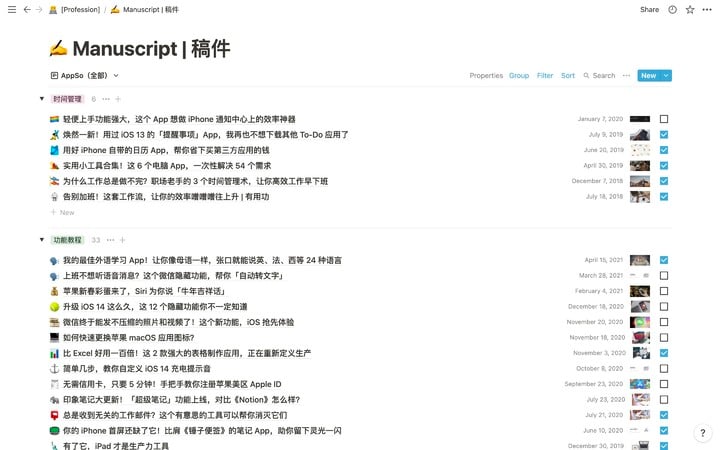
Task: Click + New under 时间管理 group
Action: [x=62, y=213]
